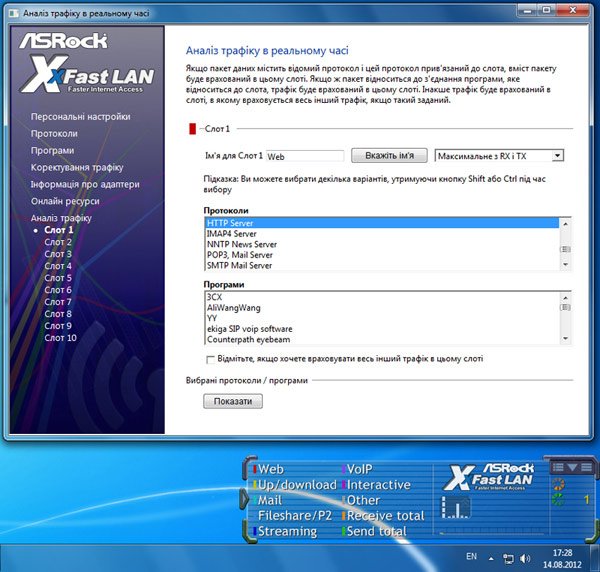Click the red Web legend color in widget
Viewport: 600px width, 572px height.
coord(255,469)
